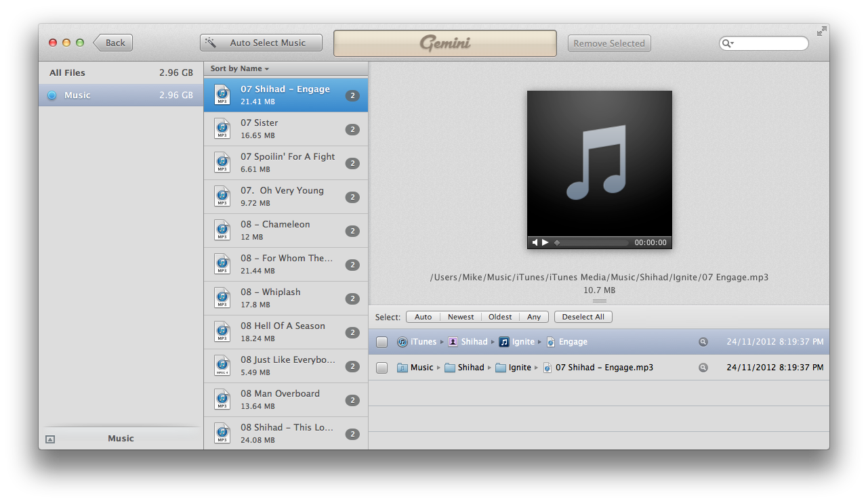Click duplicate count badge on 08 – For Whom The

click(352, 265)
